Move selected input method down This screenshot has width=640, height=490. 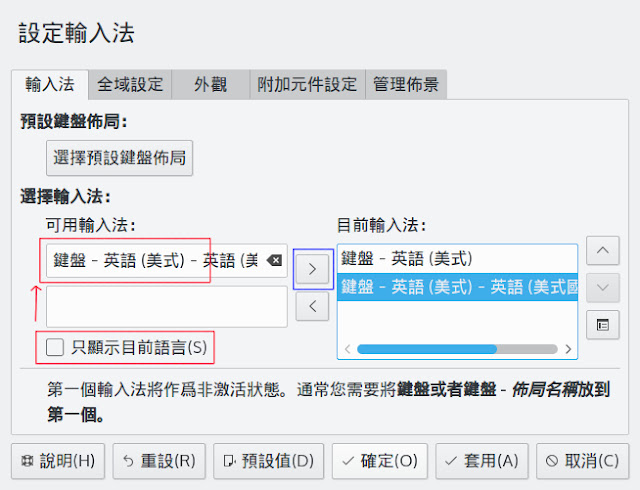click(602, 287)
